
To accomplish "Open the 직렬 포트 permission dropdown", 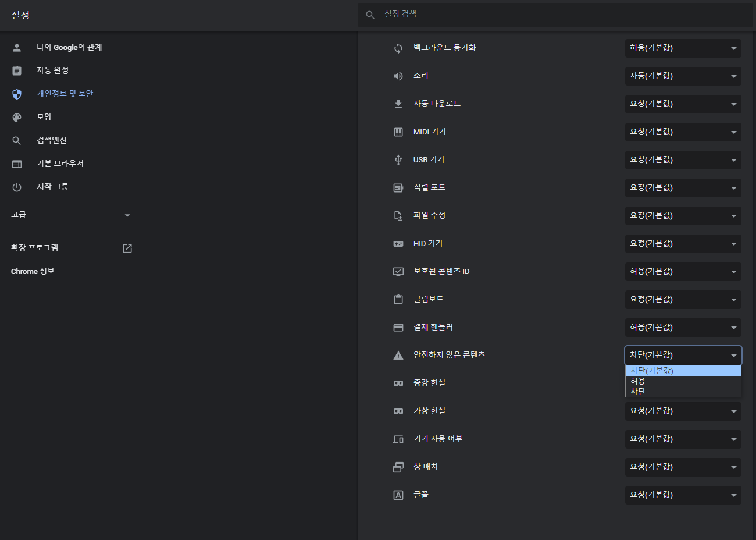I will click(x=683, y=188).
